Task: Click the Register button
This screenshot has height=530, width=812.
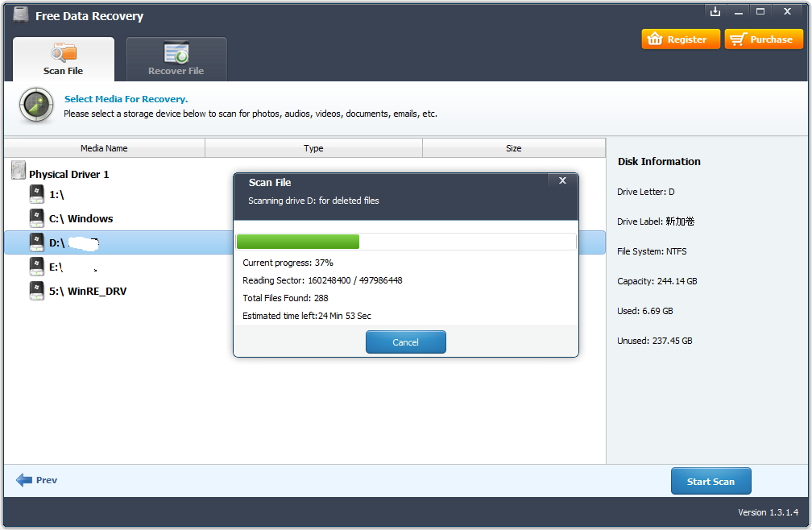Action: click(x=681, y=39)
